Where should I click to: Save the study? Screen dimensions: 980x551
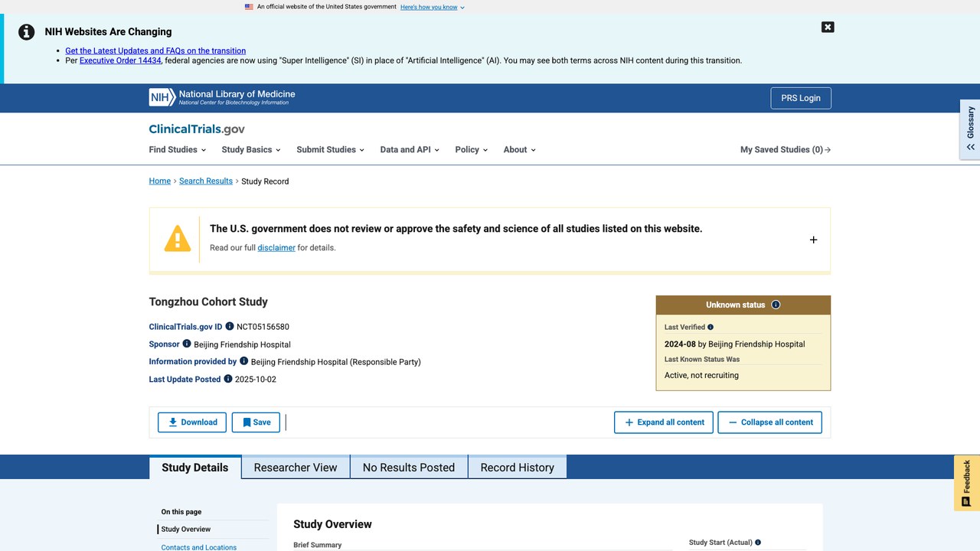coord(256,422)
